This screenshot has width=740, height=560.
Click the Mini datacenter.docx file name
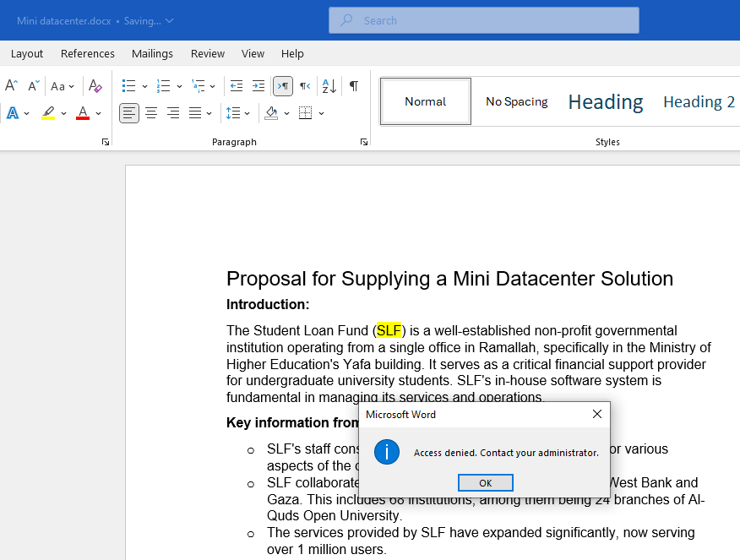64,21
